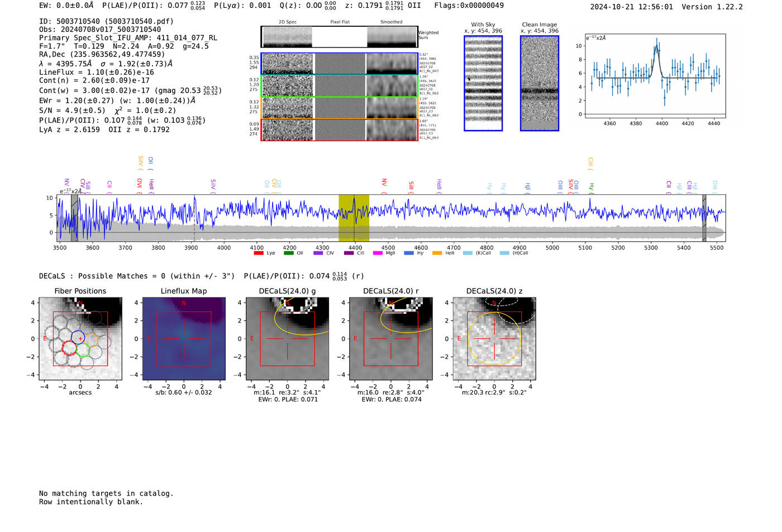Click the 'ID: 5003710540' text line

[x=106, y=21]
